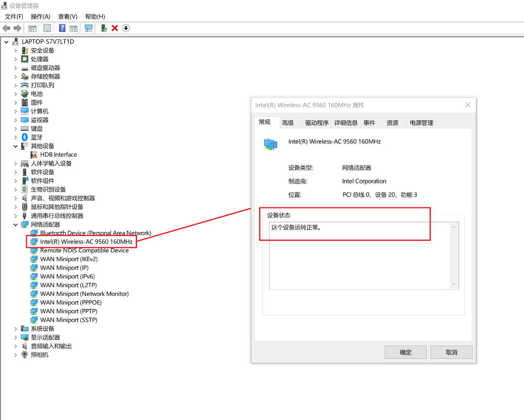Viewport: 524px width, 420px height.
Task: Expand the 显示适配器 category
Action: click(15, 338)
